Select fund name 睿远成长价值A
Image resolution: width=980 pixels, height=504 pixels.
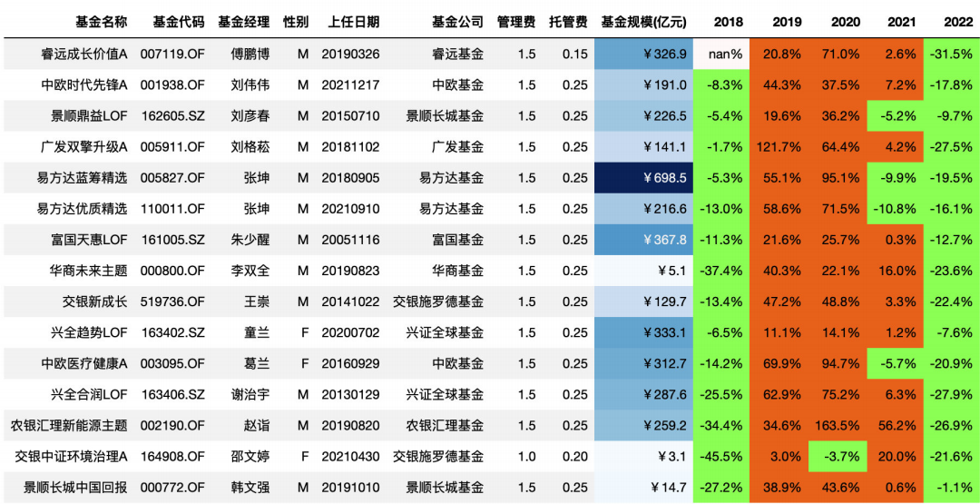[84, 54]
